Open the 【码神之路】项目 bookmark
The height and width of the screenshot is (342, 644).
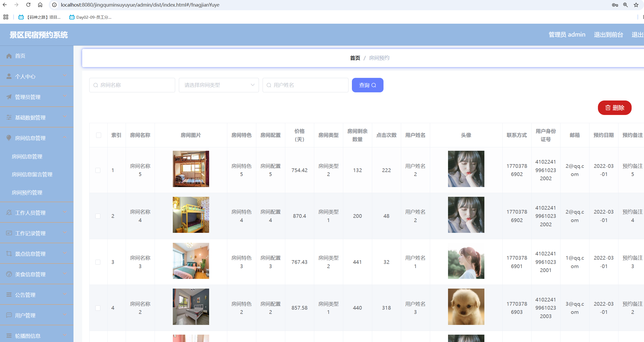click(40, 17)
